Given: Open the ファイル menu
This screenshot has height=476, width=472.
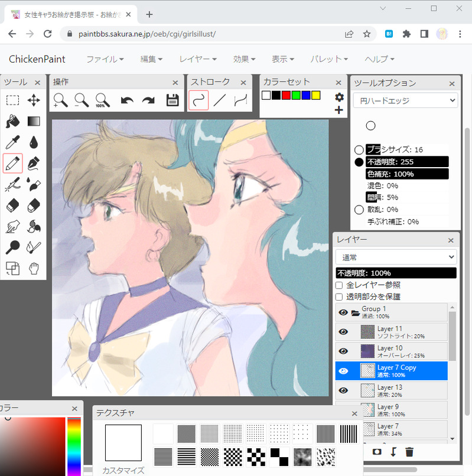Looking at the screenshot, I should 105,59.
